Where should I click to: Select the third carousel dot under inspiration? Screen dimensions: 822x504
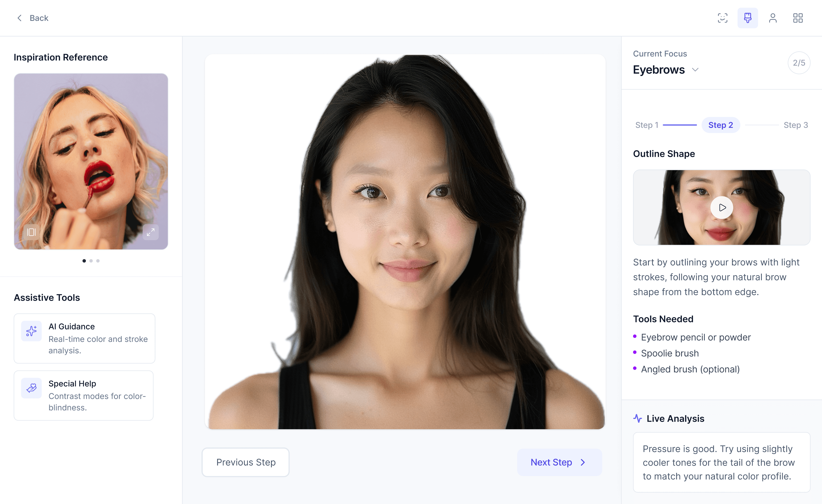coord(98,261)
